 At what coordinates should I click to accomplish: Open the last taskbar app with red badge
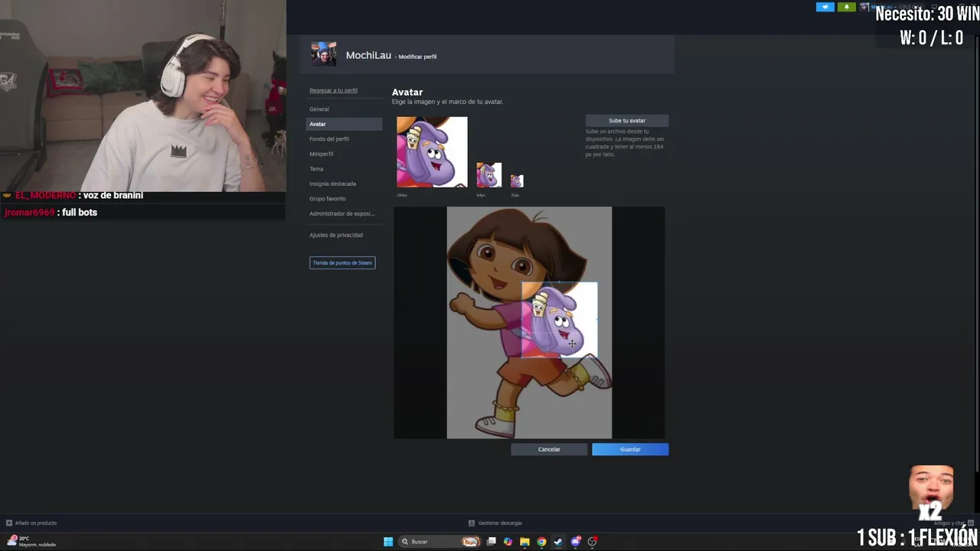(x=593, y=542)
